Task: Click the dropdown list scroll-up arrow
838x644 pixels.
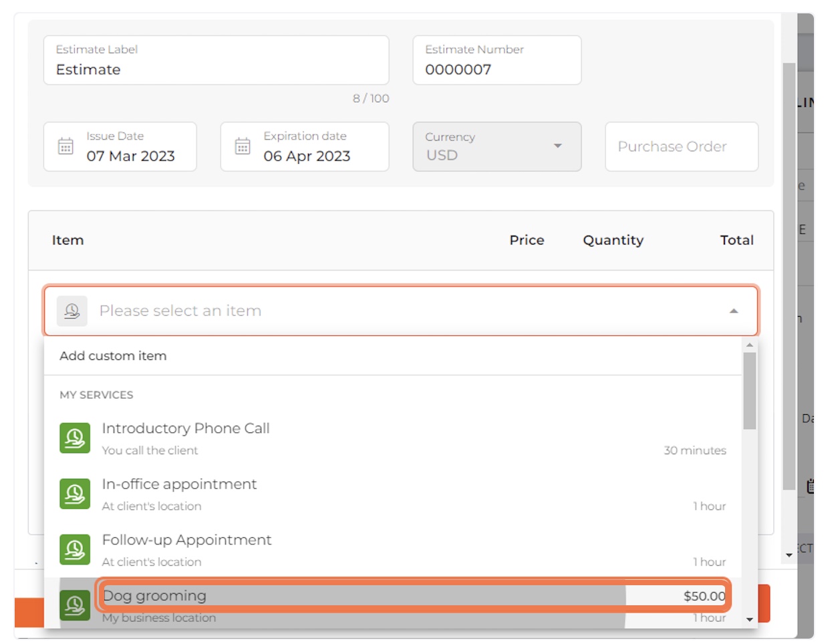Action: click(x=750, y=345)
